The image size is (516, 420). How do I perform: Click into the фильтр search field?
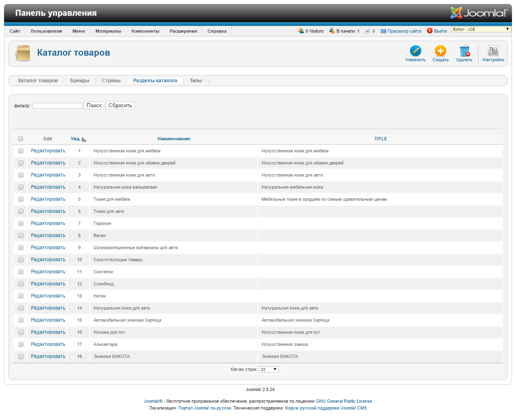click(58, 106)
